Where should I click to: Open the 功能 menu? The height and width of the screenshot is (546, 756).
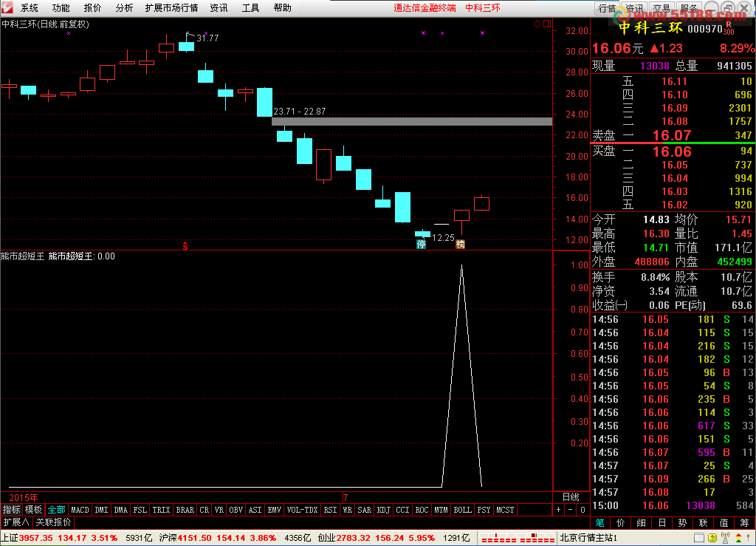61,7
